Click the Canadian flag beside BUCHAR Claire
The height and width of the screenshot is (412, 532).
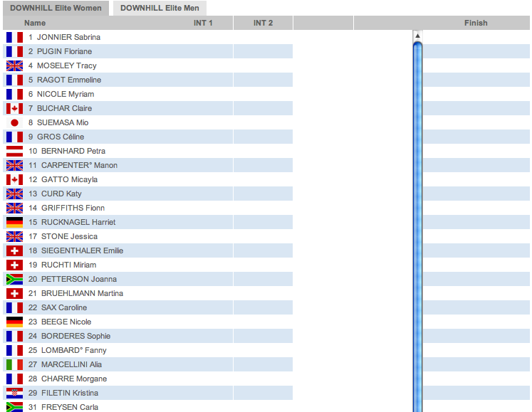point(14,108)
